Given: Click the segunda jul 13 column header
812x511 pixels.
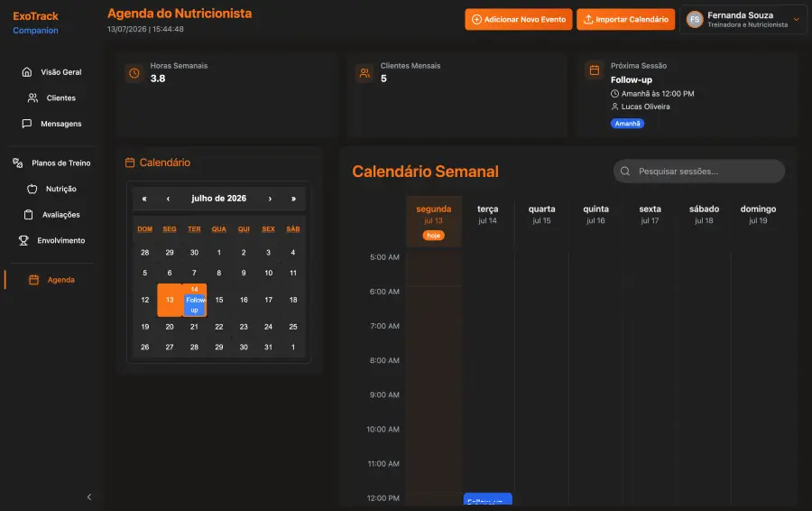Looking at the screenshot, I should pos(433,221).
